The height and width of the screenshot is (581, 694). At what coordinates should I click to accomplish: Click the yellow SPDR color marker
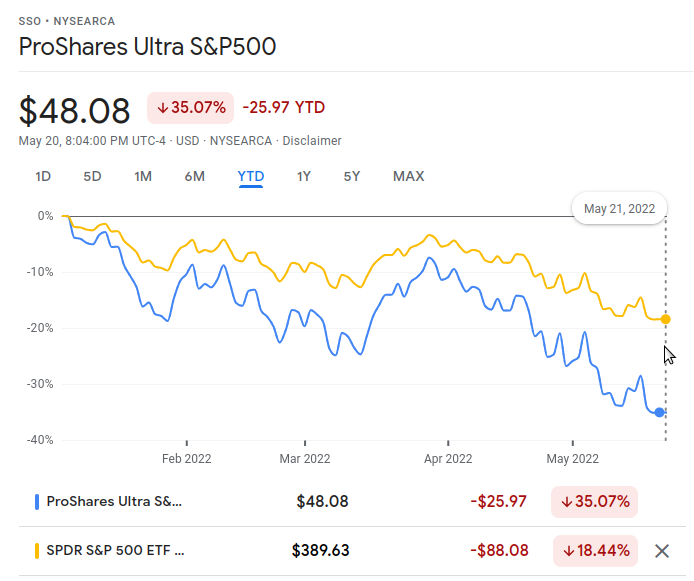click(x=37, y=550)
